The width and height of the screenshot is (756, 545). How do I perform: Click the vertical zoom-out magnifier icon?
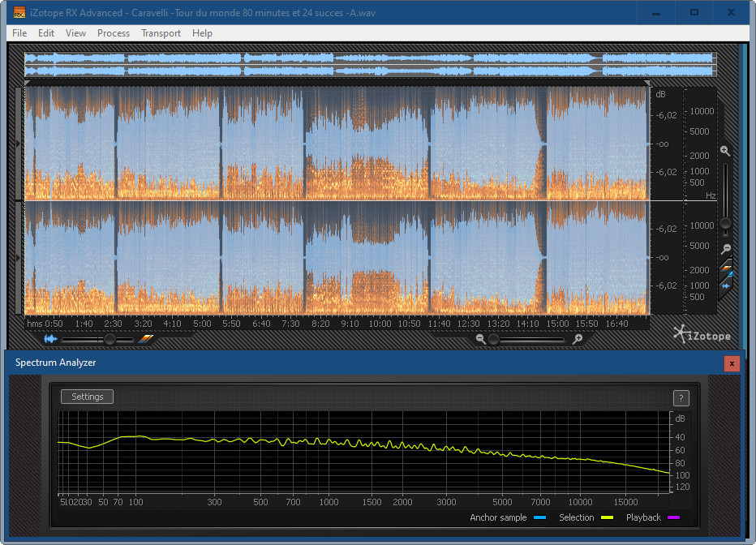pyautogui.click(x=726, y=249)
